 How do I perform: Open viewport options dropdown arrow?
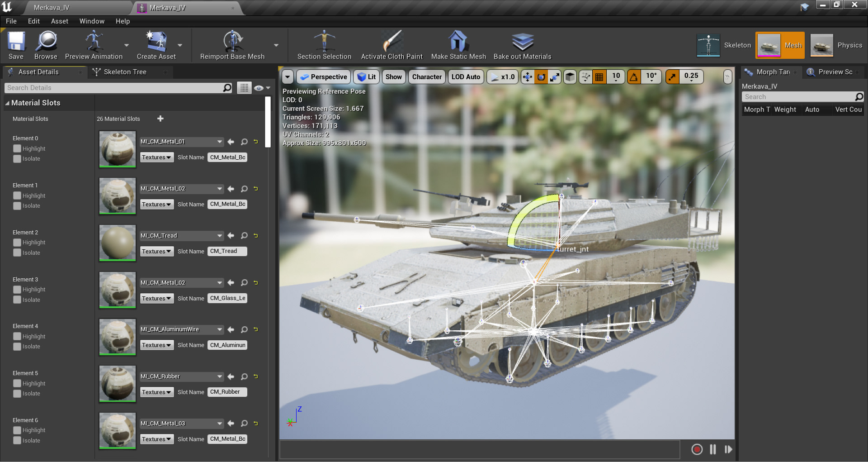click(x=288, y=77)
